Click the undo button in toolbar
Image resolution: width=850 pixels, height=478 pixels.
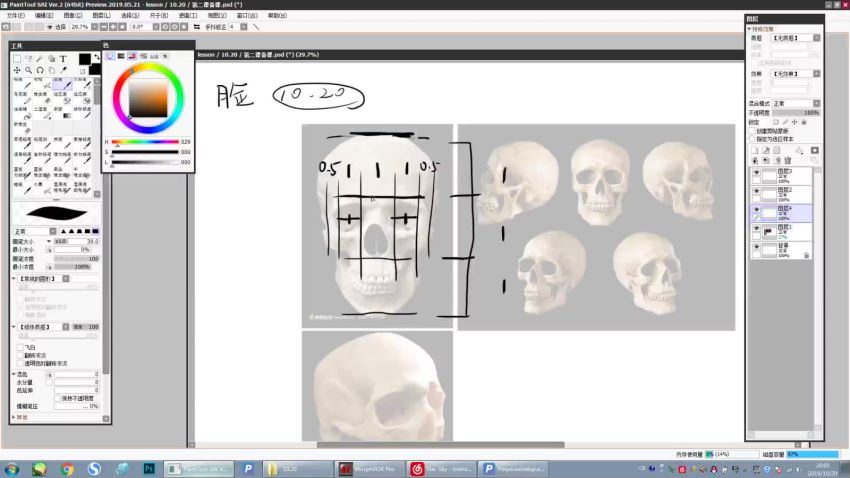click(x=6, y=27)
